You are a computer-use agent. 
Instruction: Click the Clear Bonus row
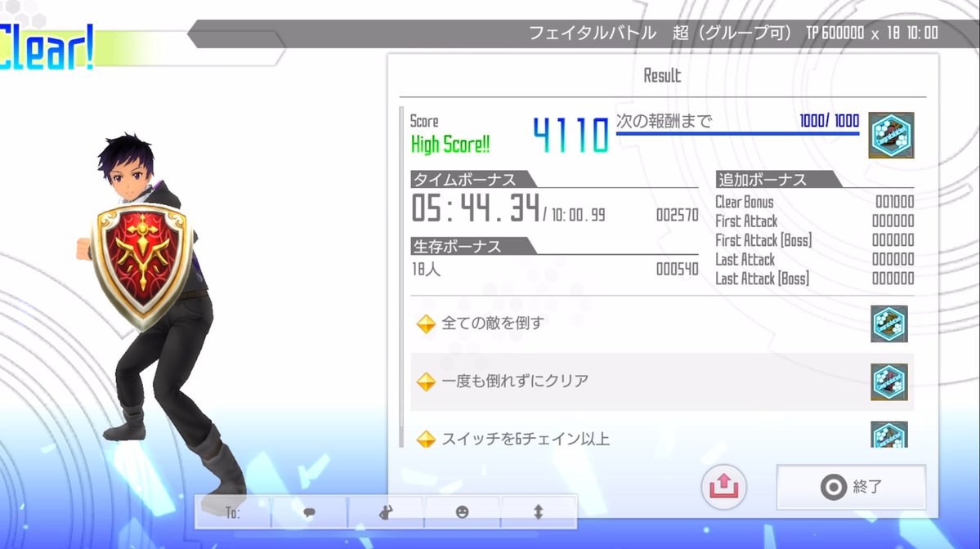pyautogui.click(x=814, y=202)
